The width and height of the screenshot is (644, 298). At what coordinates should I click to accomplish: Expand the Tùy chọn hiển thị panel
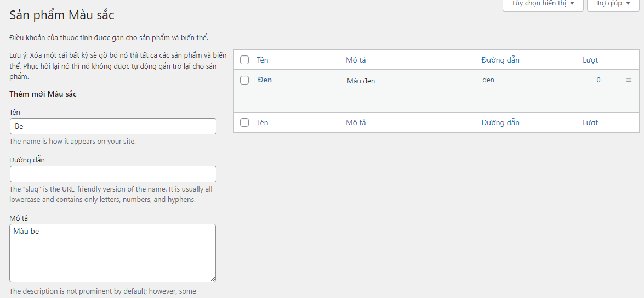(x=543, y=3)
